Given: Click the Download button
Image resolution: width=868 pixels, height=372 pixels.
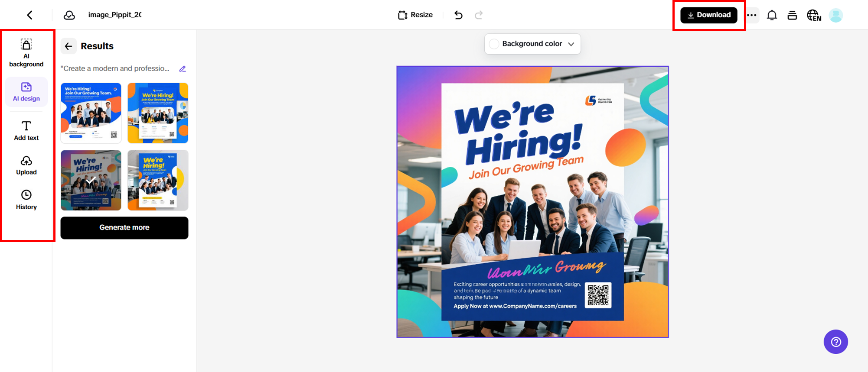Looking at the screenshot, I should [x=709, y=15].
